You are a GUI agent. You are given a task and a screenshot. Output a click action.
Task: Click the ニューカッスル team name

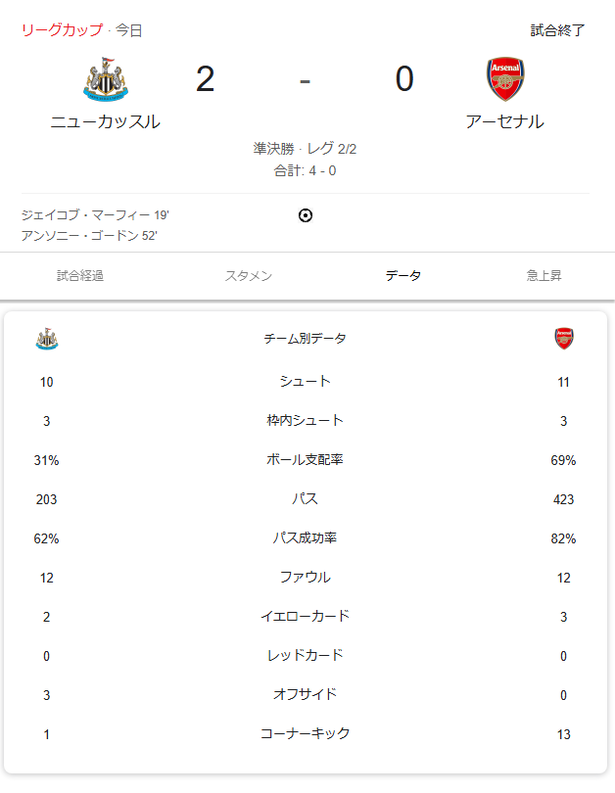pos(105,122)
